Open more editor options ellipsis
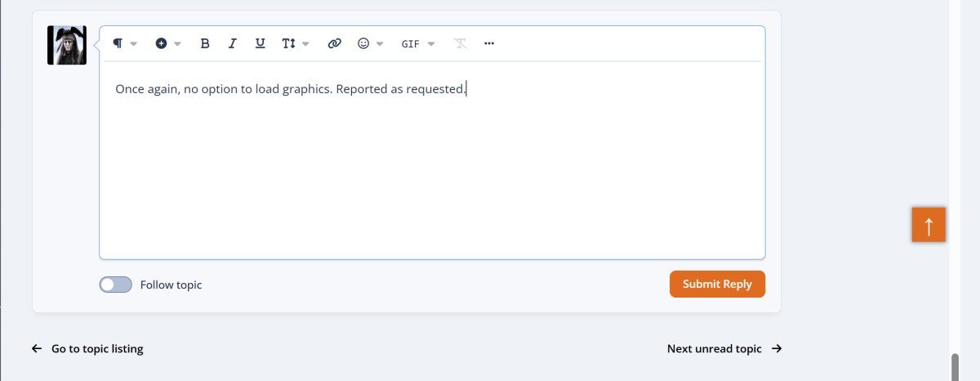This screenshot has width=980, height=381. coord(489,43)
